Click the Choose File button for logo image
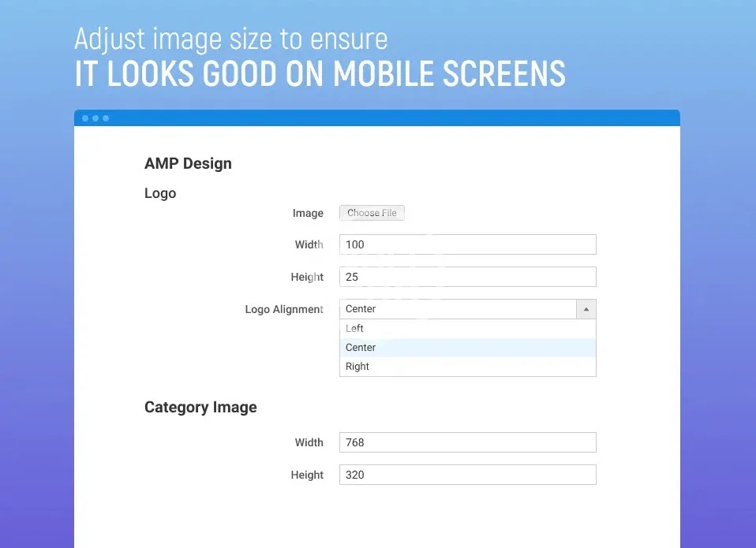756x548 pixels. point(372,213)
